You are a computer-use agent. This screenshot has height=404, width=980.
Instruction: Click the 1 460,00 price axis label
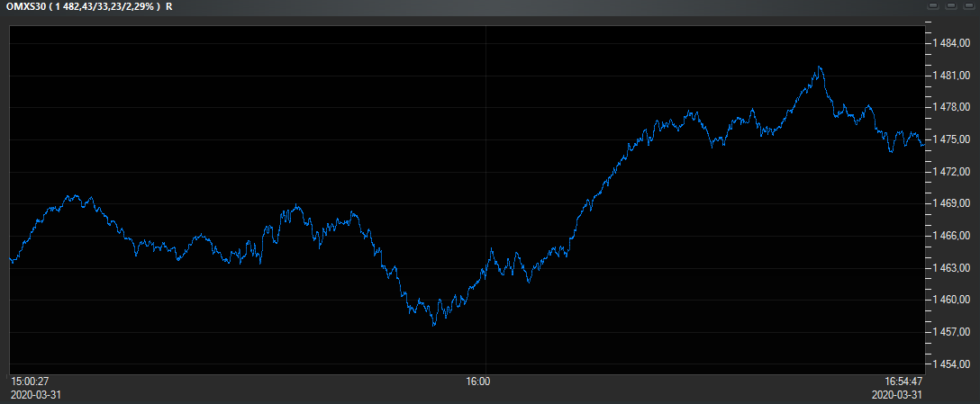point(954,300)
